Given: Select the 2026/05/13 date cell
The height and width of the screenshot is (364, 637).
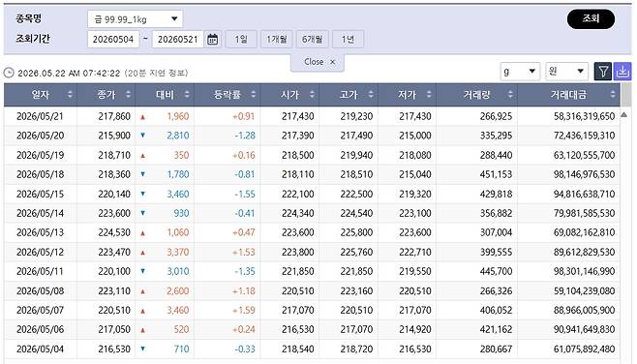Looking at the screenshot, I should pyautogui.click(x=41, y=232).
